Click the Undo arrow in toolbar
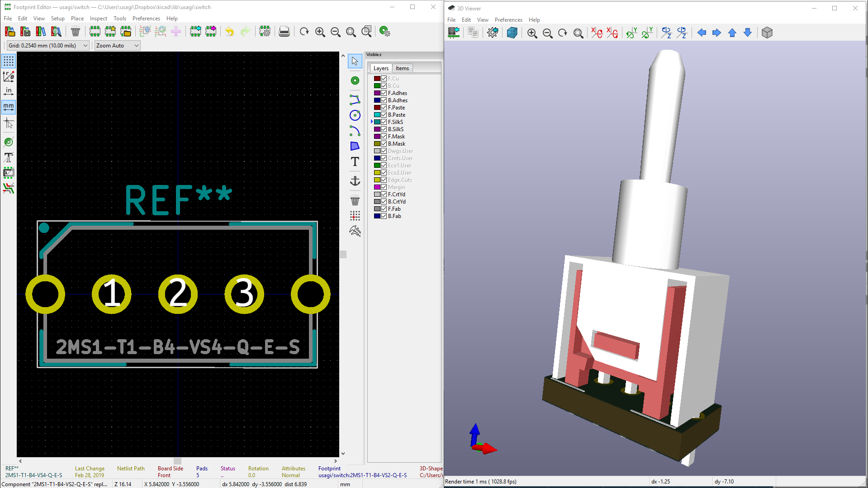 [x=230, y=32]
